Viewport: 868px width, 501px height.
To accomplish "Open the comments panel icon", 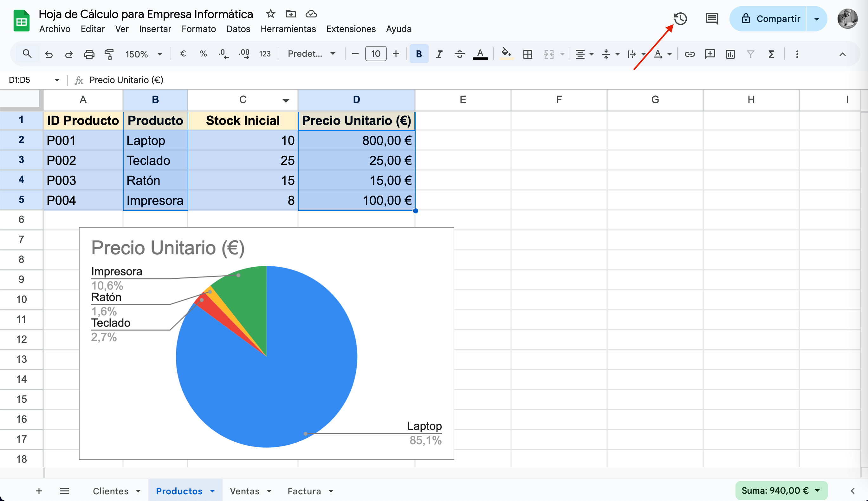I will tap(711, 19).
